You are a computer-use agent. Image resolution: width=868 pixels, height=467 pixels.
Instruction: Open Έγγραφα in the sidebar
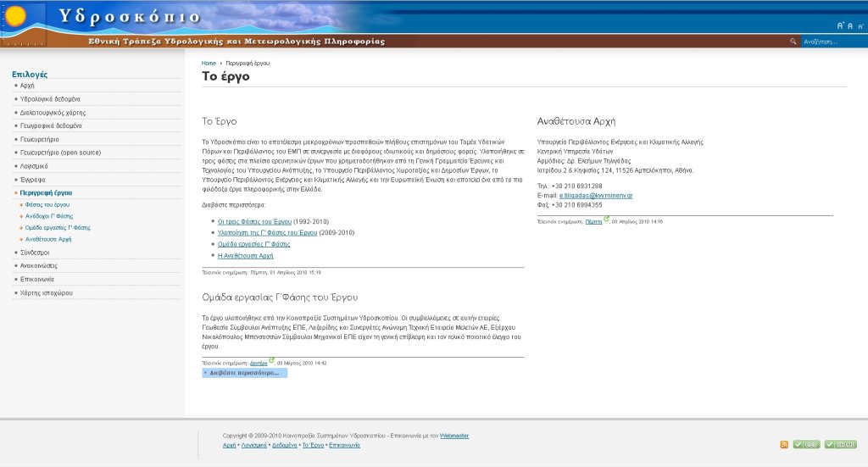(x=33, y=180)
